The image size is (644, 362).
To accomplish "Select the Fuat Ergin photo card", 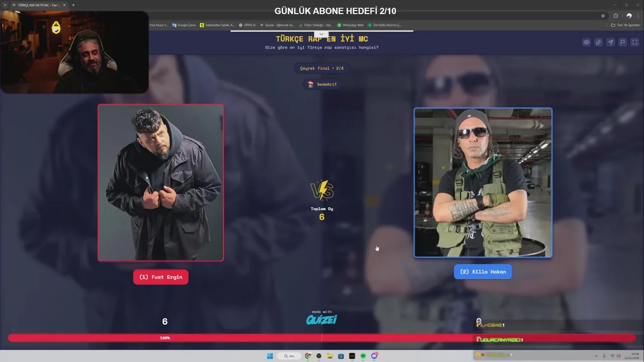I will 160,183.
